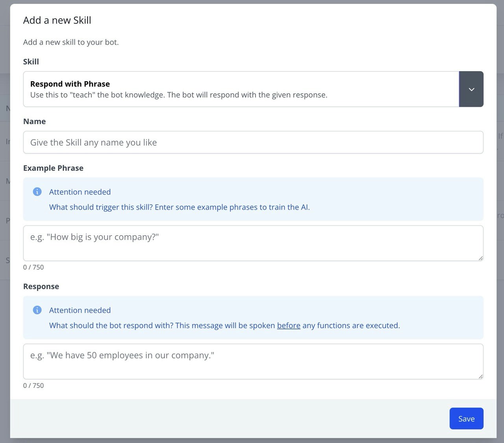Click the info icon in Response alert
This screenshot has width=504, height=443.
tap(37, 310)
